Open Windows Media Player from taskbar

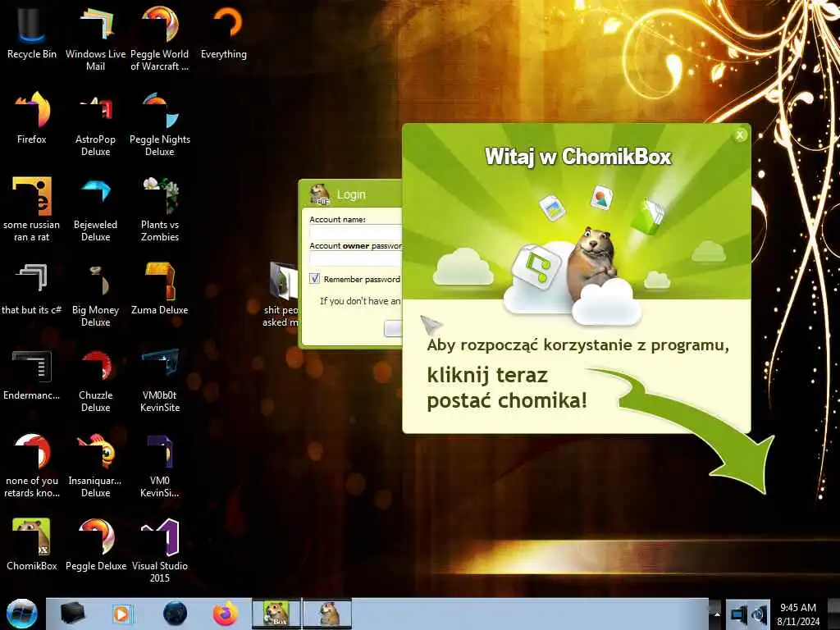(121, 614)
